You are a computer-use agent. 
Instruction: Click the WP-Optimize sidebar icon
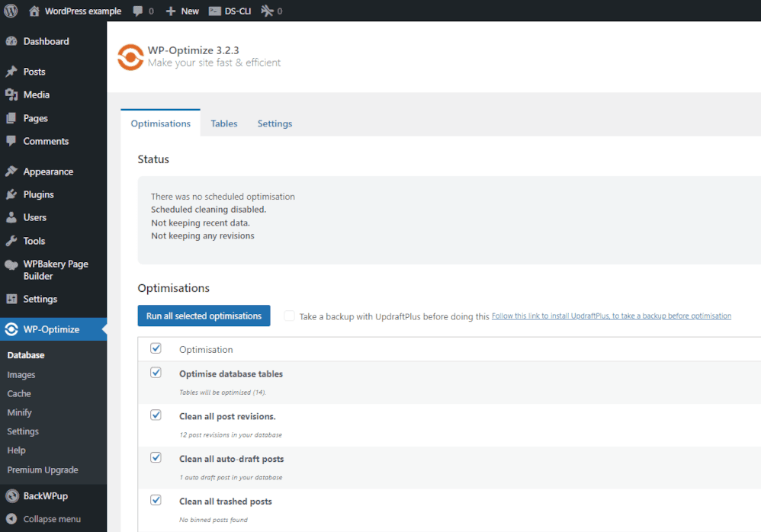[11, 329]
